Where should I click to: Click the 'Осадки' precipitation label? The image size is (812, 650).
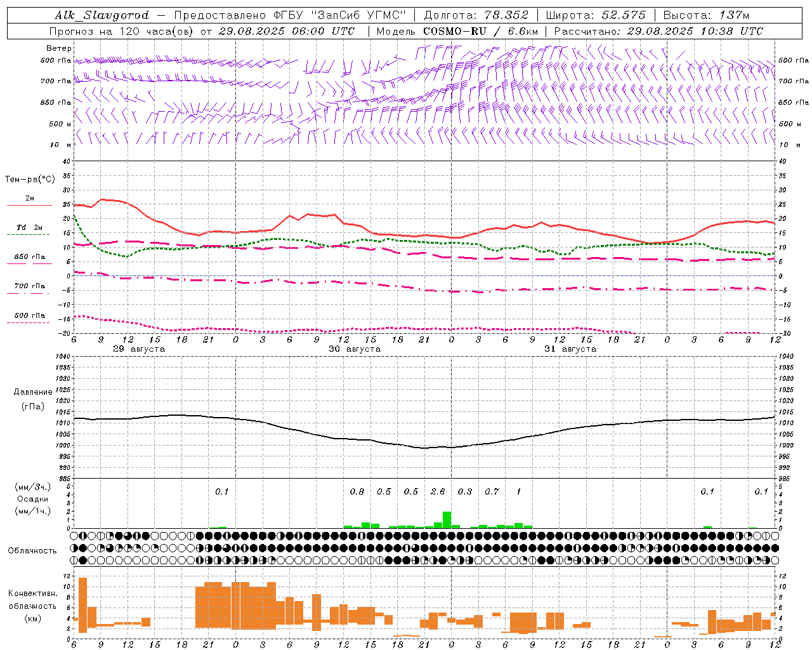pos(32,499)
